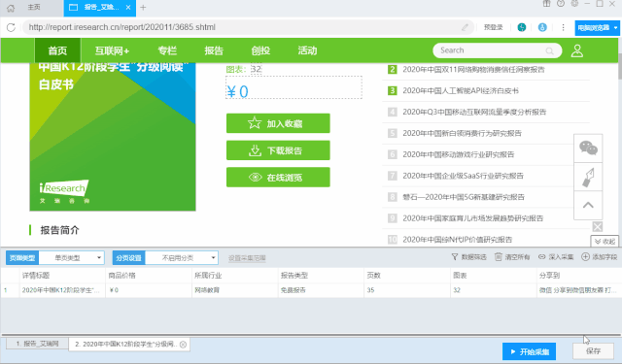The width and height of the screenshot is (622, 364).
Task: Click the 深入采集 tool
Action: pyautogui.click(x=556, y=257)
